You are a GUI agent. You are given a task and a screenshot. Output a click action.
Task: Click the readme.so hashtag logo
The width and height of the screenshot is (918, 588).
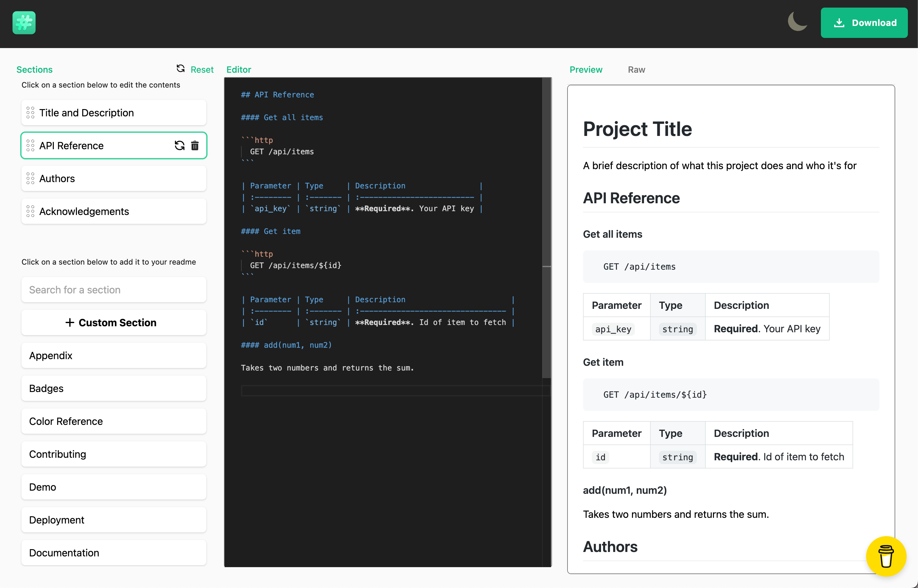tap(24, 23)
